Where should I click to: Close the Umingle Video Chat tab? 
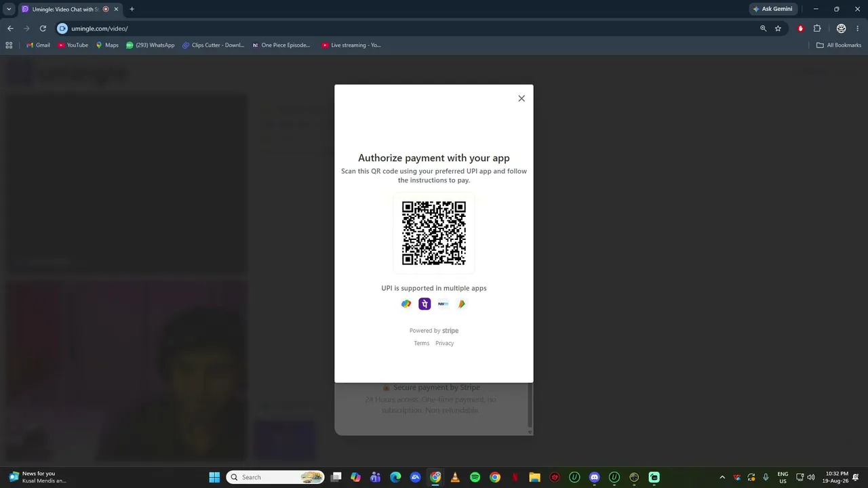[x=117, y=9]
